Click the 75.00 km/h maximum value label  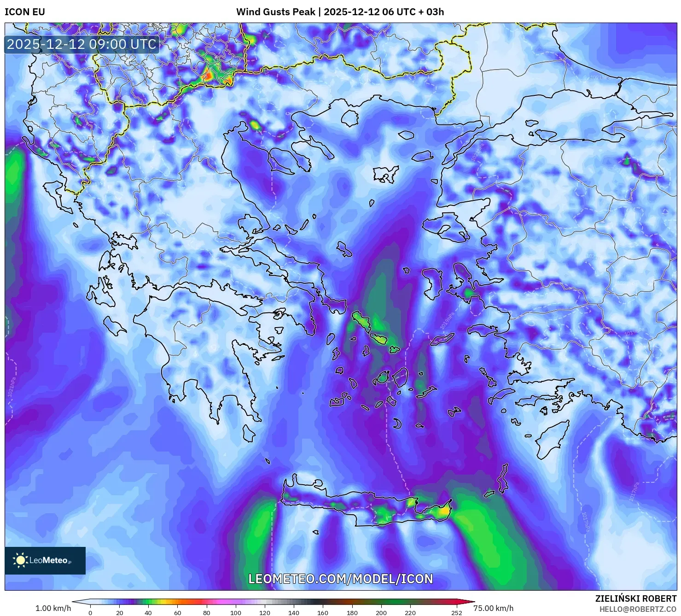[x=493, y=608]
